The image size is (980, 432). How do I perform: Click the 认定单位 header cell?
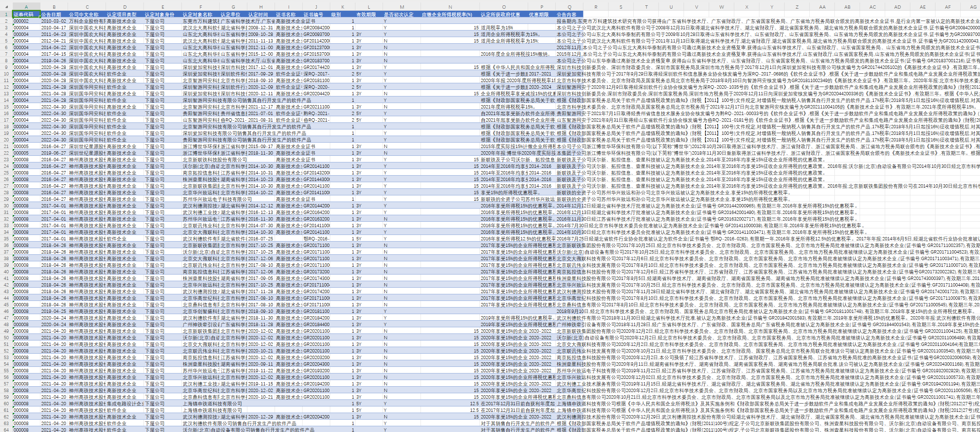pos(233,14)
